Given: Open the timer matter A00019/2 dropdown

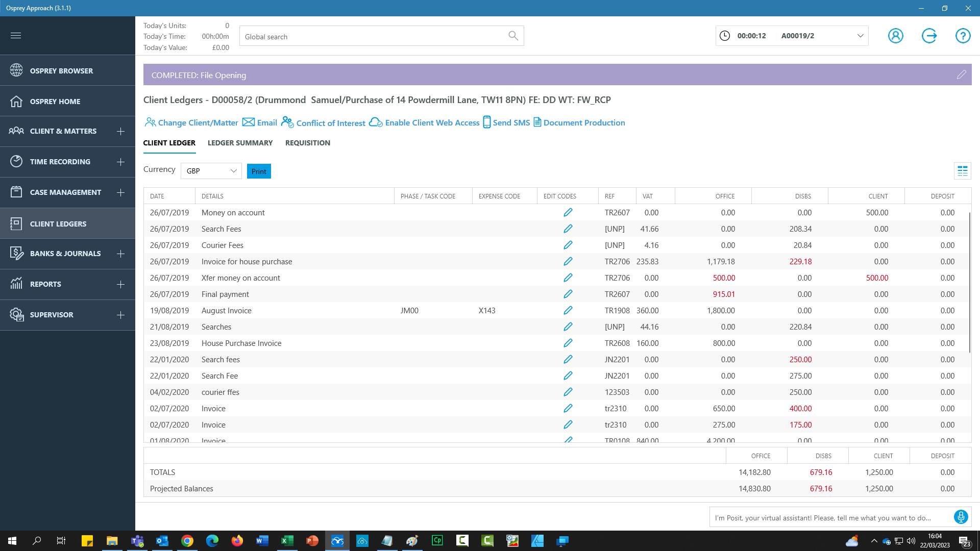Looking at the screenshot, I should [x=860, y=36].
